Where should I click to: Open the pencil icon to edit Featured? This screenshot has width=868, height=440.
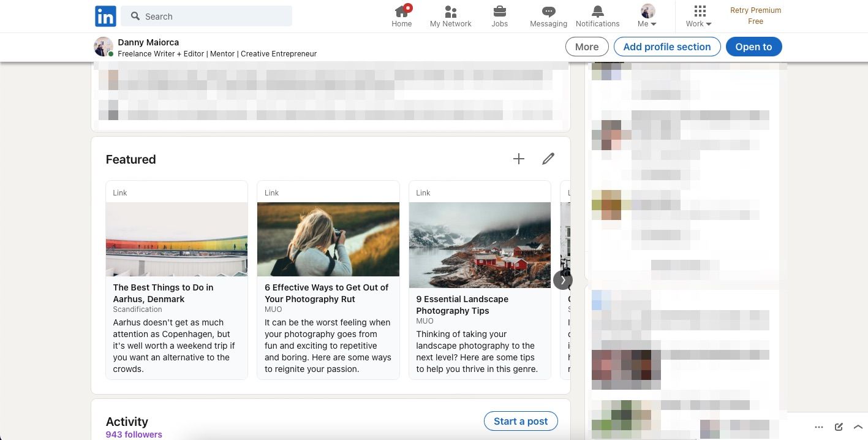(x=548, y=159)
